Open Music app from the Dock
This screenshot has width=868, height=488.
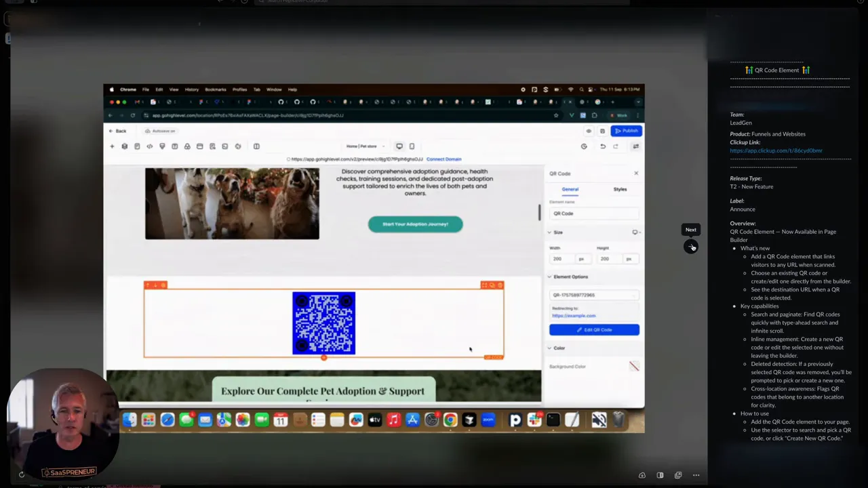click(393, 421)
